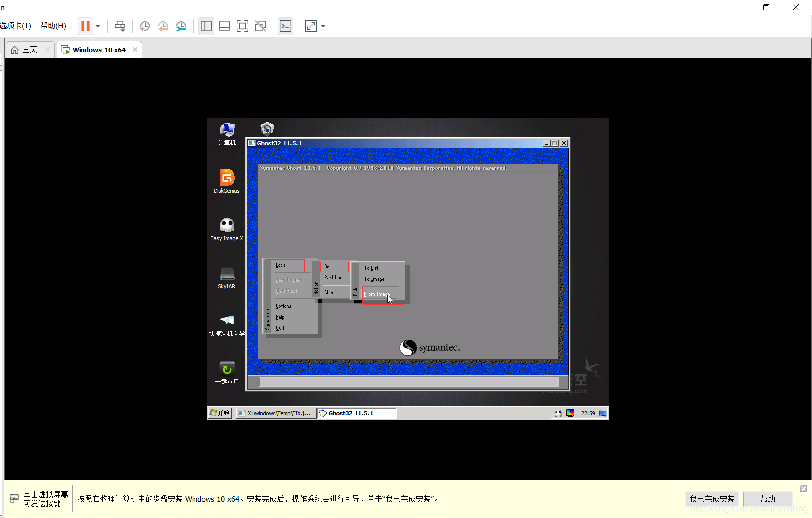
Task: Click the 我已完成安装 button
Action: click(712, 499)
